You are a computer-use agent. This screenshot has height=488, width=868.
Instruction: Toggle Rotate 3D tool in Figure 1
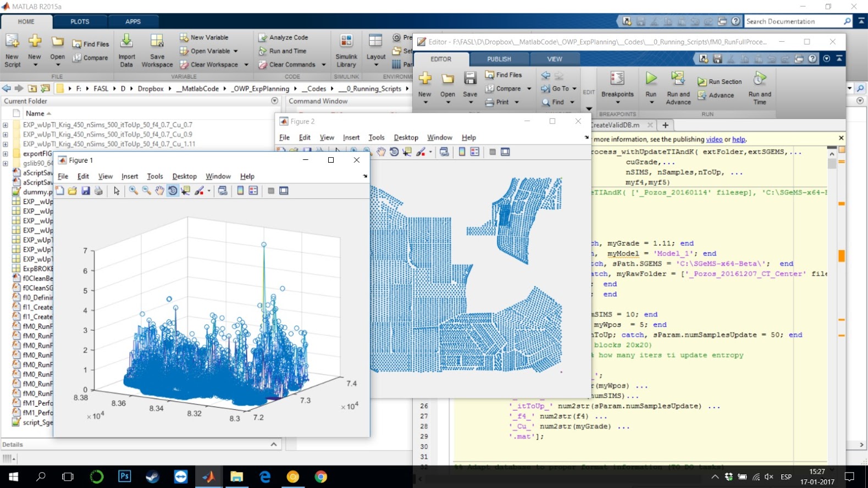point(173,191)
